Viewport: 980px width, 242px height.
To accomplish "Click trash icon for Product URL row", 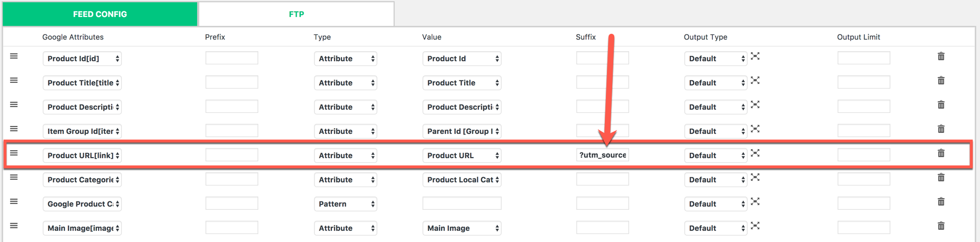I will (x=941, y=153).
